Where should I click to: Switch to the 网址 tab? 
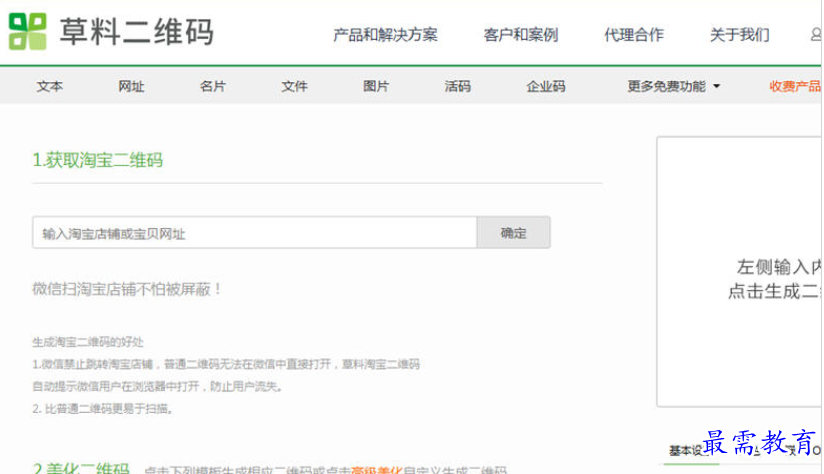click(x=131, y=86)
